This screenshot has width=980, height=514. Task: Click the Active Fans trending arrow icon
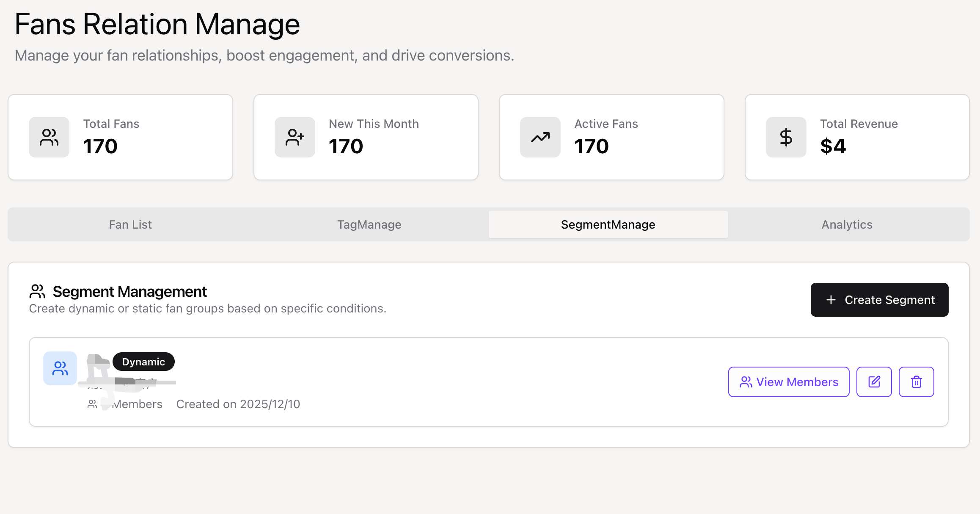[540, 137]
